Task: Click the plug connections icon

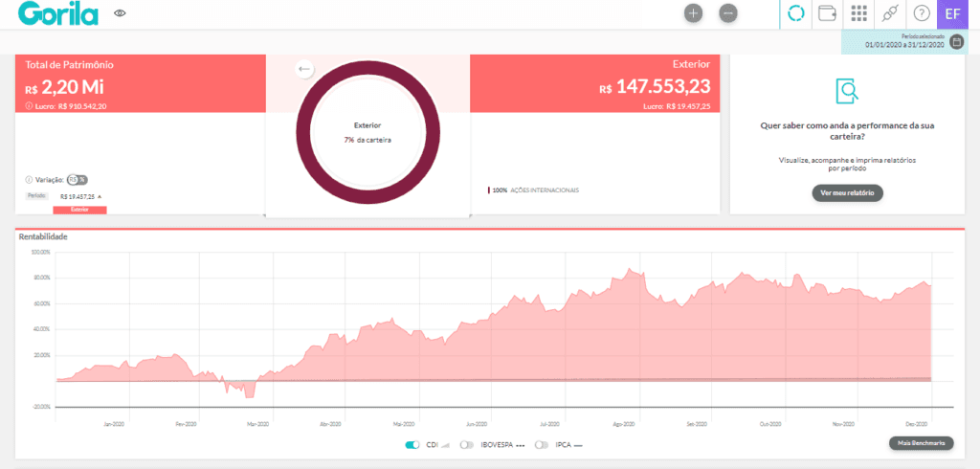Action: (x=890, y=13)
